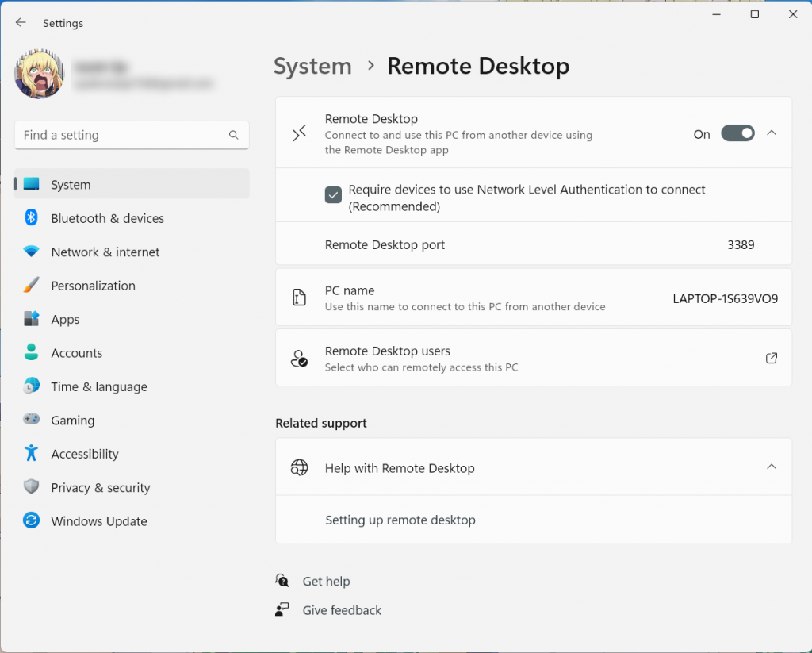Click the Time & language globe clock icon

tap(31, 386)
